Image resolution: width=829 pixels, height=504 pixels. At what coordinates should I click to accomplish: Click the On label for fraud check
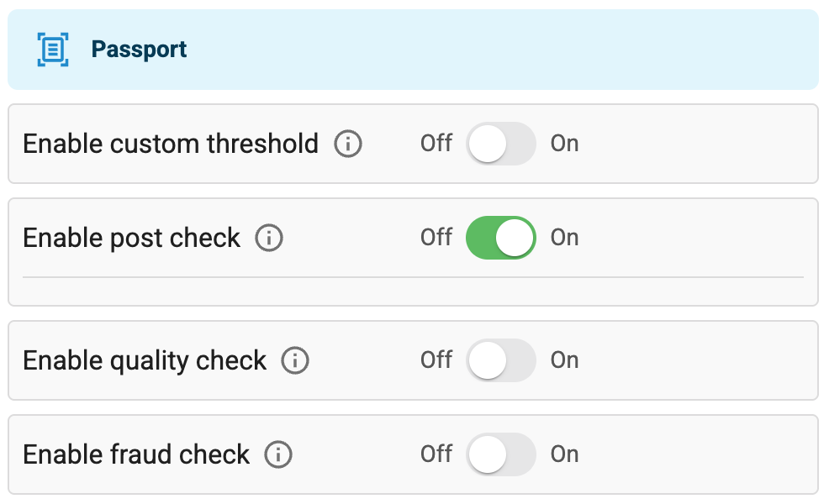coord(564,454)
